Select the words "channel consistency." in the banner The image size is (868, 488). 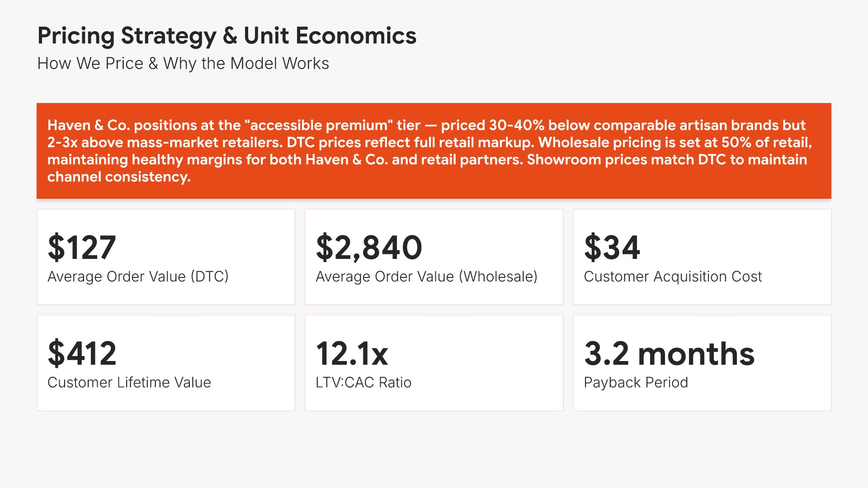119,177
